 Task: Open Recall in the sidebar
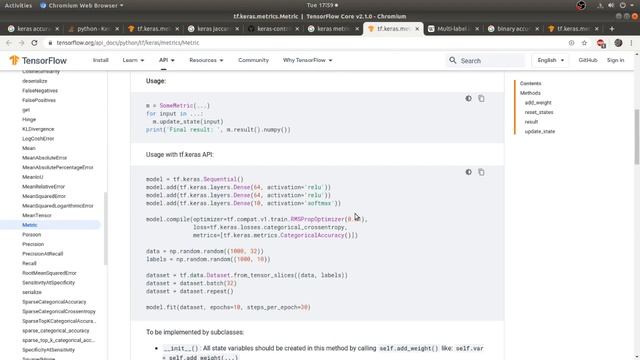click(x=29, y=263)
